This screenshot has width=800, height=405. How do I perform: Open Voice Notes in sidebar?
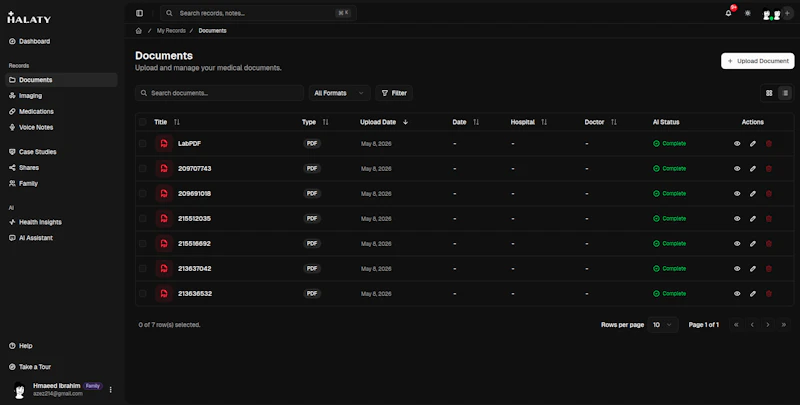coord(61,128)
